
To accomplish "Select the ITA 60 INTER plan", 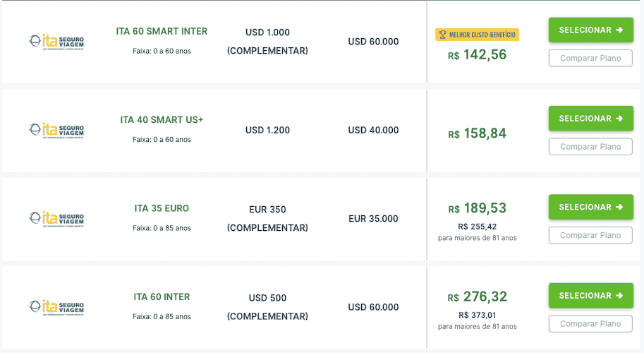I will coord(590,296).
